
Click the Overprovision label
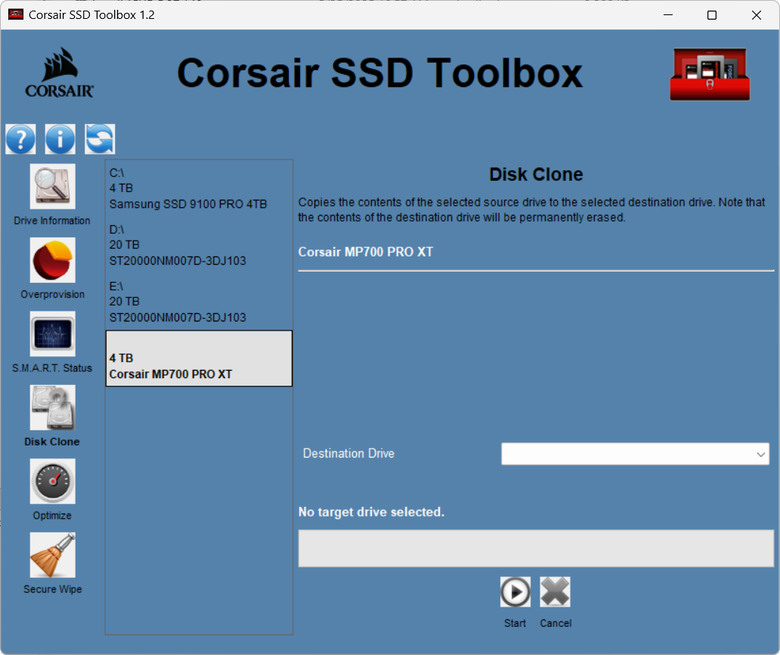click(52, 294)
